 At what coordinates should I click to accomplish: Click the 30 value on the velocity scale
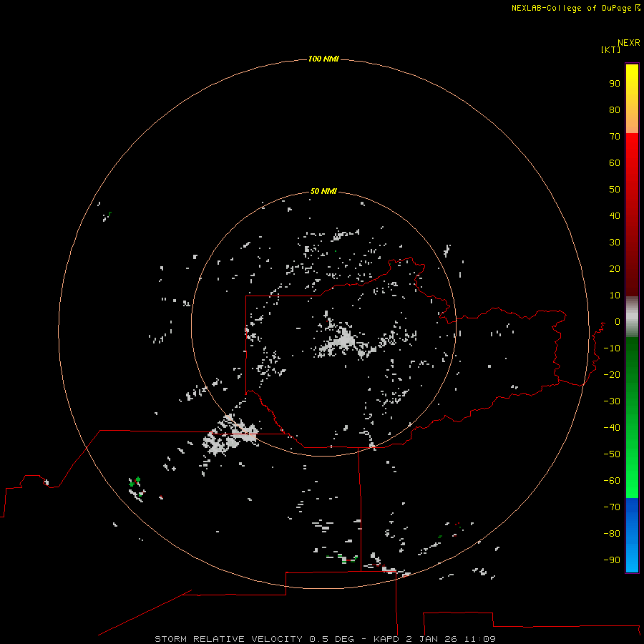615,243
